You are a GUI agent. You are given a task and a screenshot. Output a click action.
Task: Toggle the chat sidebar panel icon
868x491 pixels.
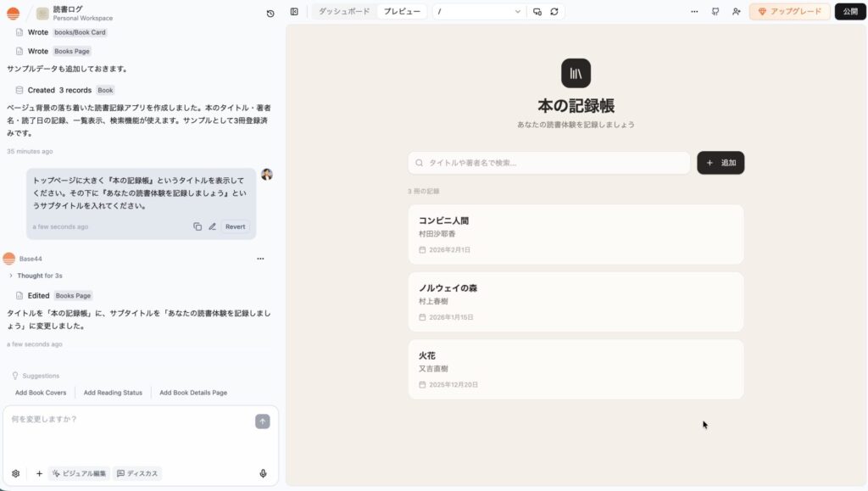coord(294,12)
